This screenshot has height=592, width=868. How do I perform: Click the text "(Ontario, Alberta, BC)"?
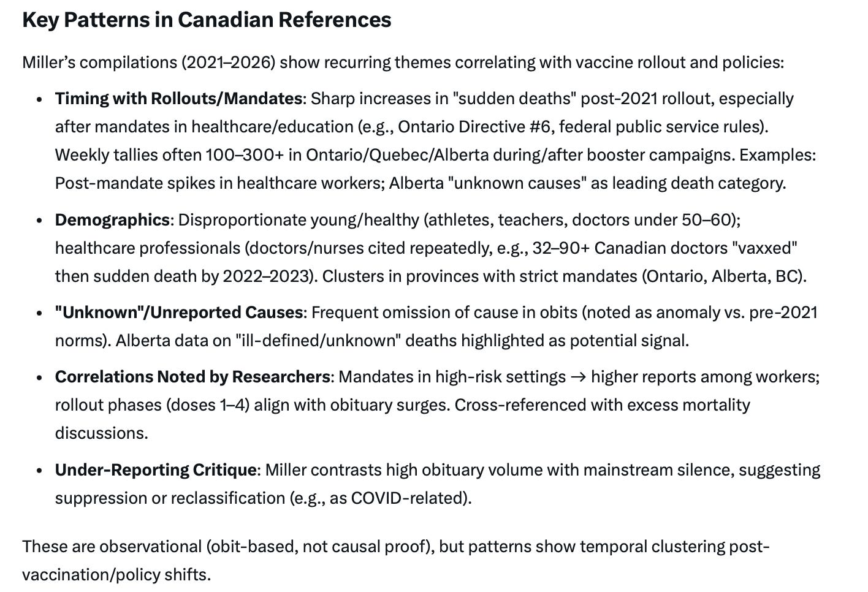pyautogui.click(x=724, y=276)
